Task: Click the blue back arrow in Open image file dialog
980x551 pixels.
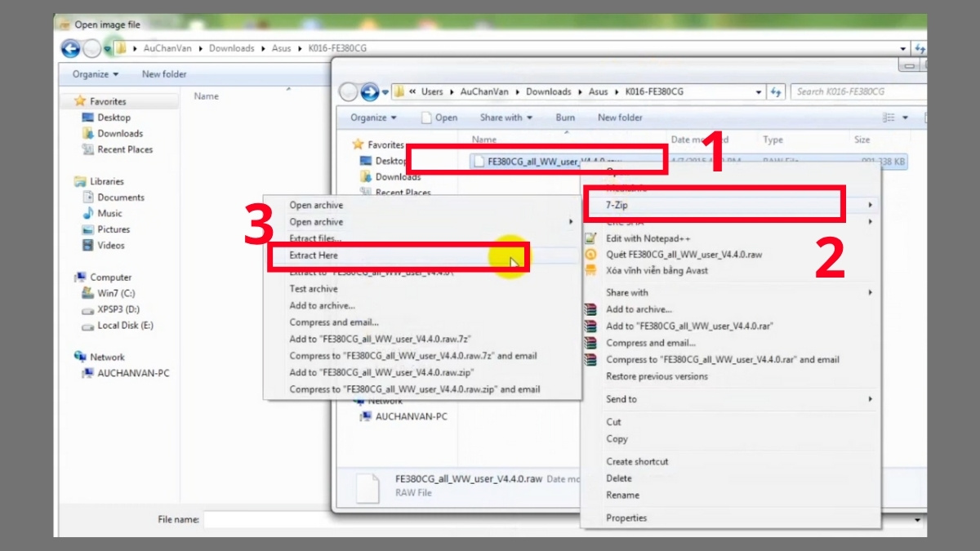Action: (x=70, y=49)
